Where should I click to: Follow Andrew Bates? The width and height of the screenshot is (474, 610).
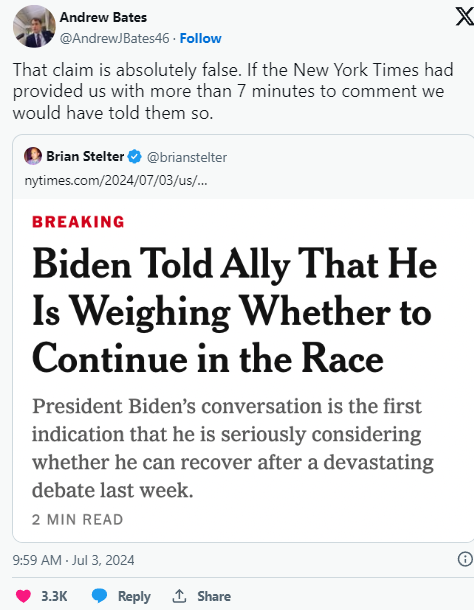(200, 39)
